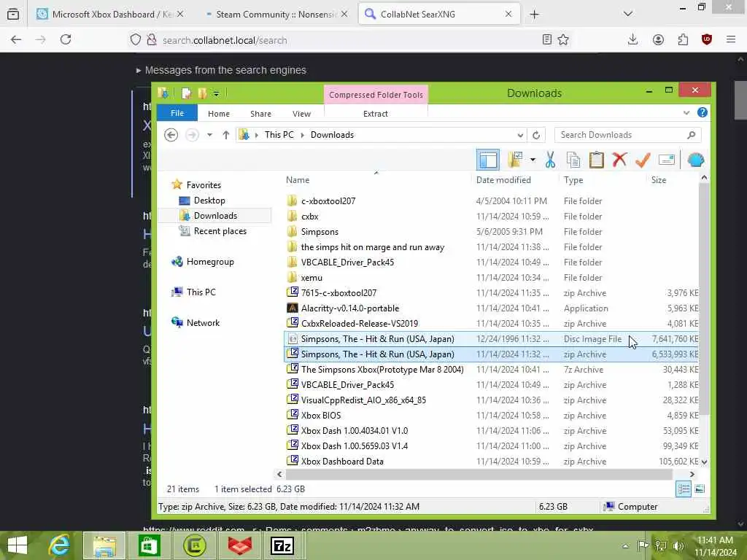
Task: Open 7-Zip from the taskbar
Action: (x=282, y=545)
